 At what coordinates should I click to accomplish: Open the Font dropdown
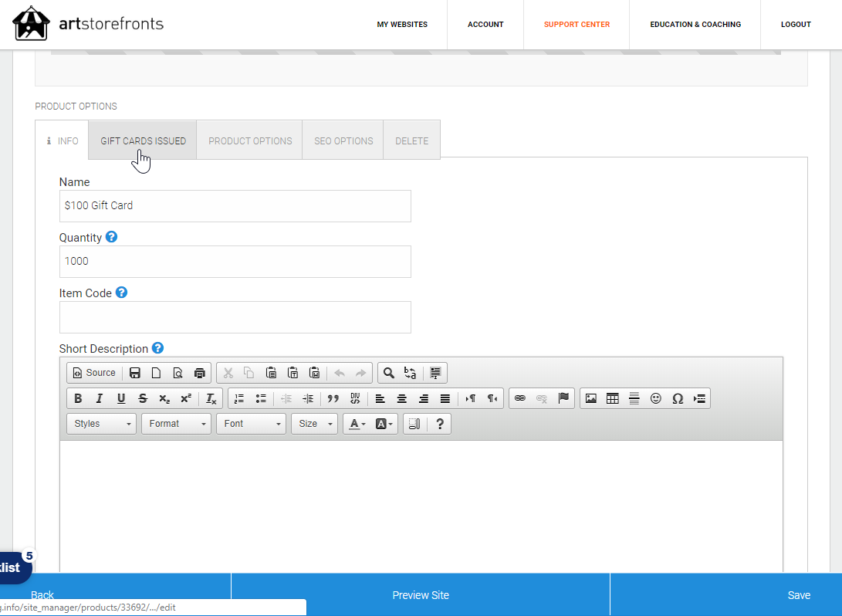251,424
